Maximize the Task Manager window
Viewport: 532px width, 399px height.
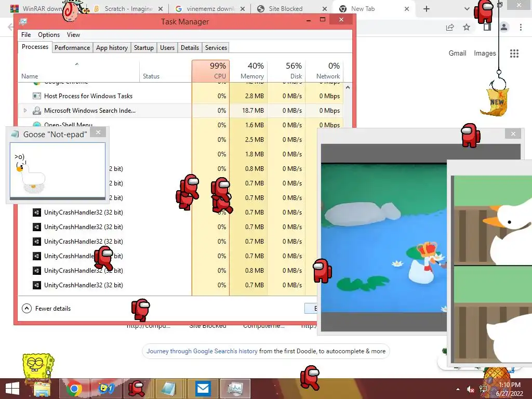(323, 20)
